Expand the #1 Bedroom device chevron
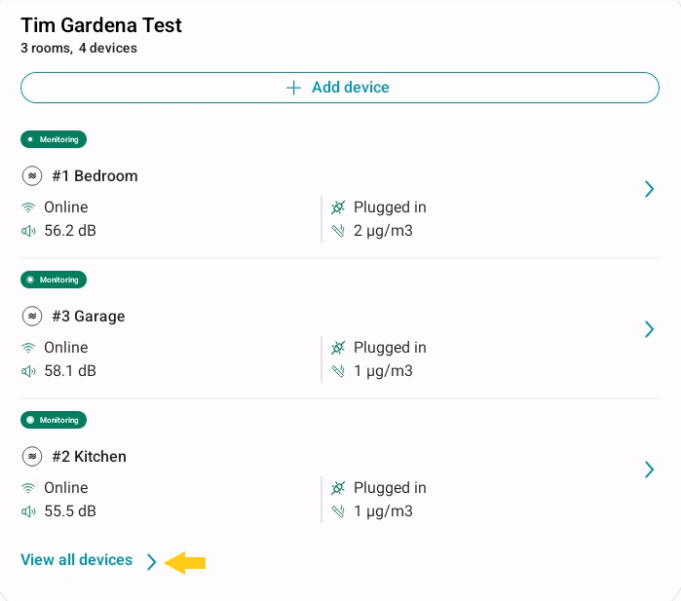 (x=649, y=189)
